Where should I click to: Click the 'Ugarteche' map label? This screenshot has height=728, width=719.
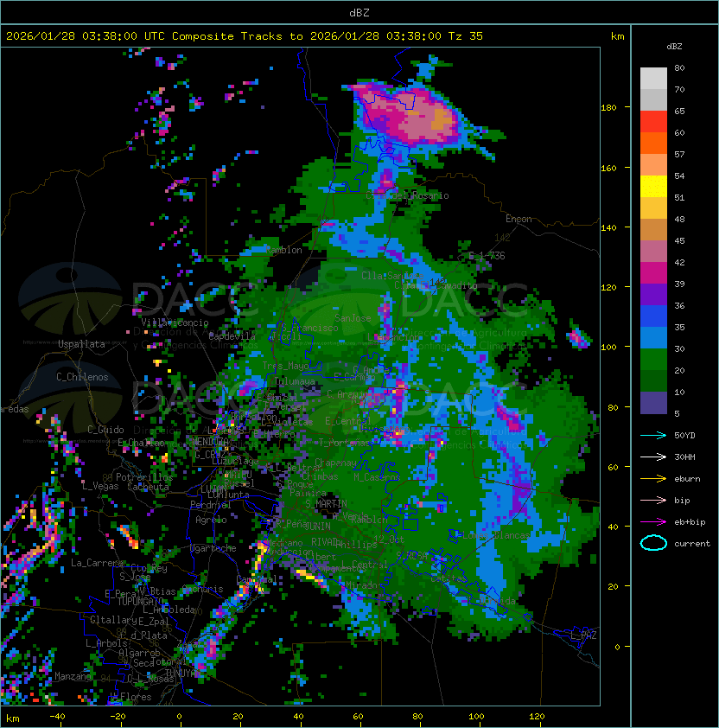pos(213,548)
